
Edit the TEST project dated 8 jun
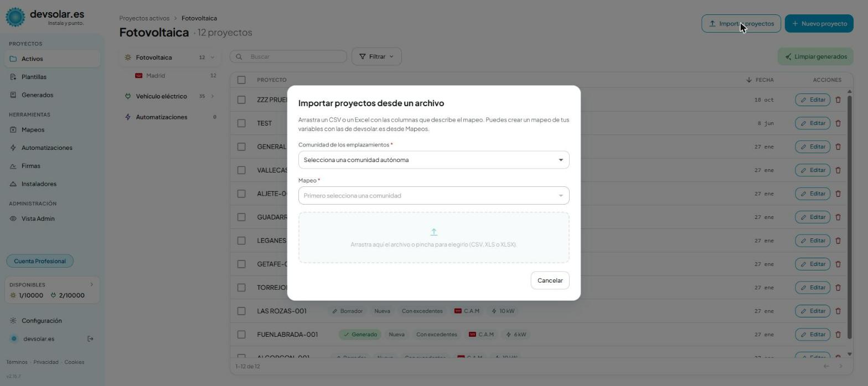813,123
